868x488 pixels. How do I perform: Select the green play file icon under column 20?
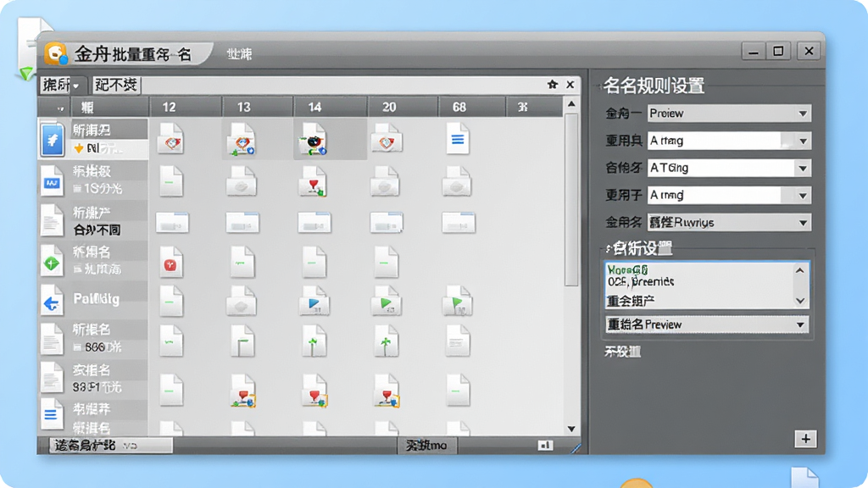click(386, 301)
